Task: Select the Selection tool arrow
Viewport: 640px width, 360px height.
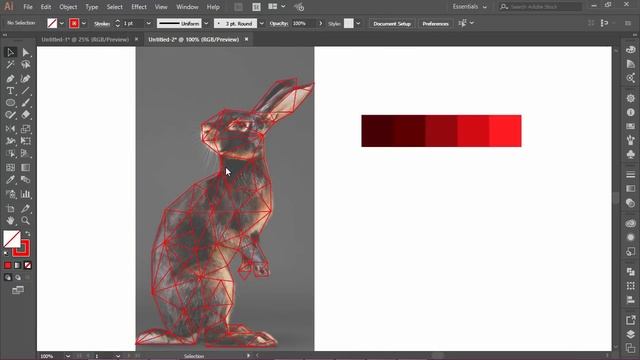Action: 10,52
